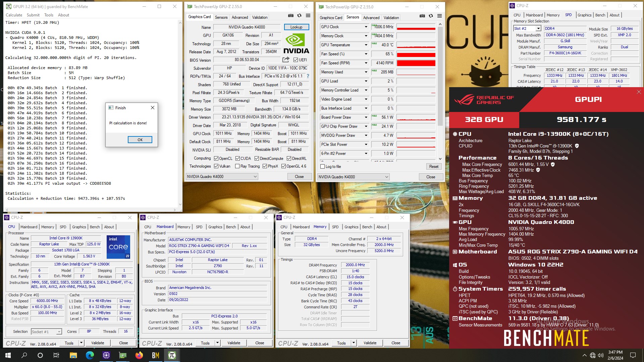Open taskbar Search icon
Screen dimensions: 644x362
[x=24, y=355]
